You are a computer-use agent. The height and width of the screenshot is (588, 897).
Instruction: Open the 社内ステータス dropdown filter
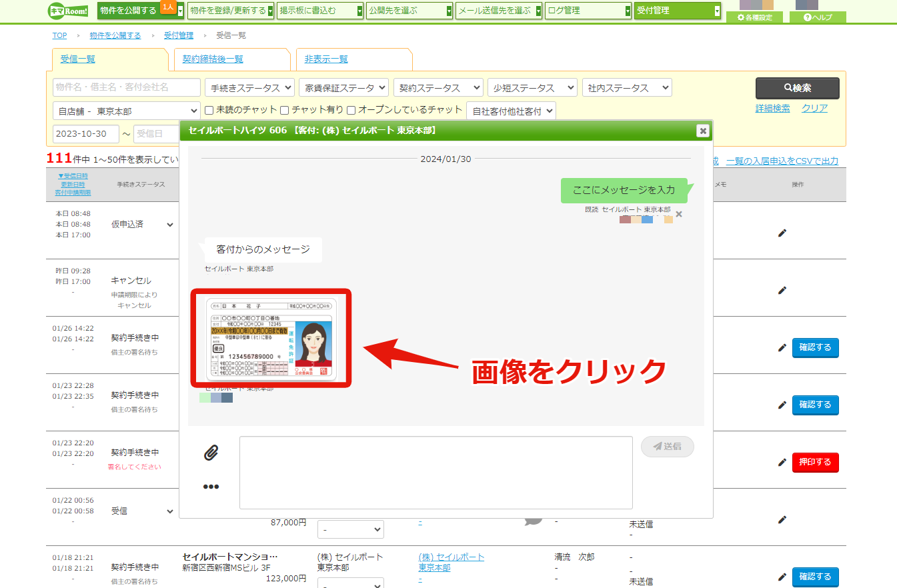627,87
